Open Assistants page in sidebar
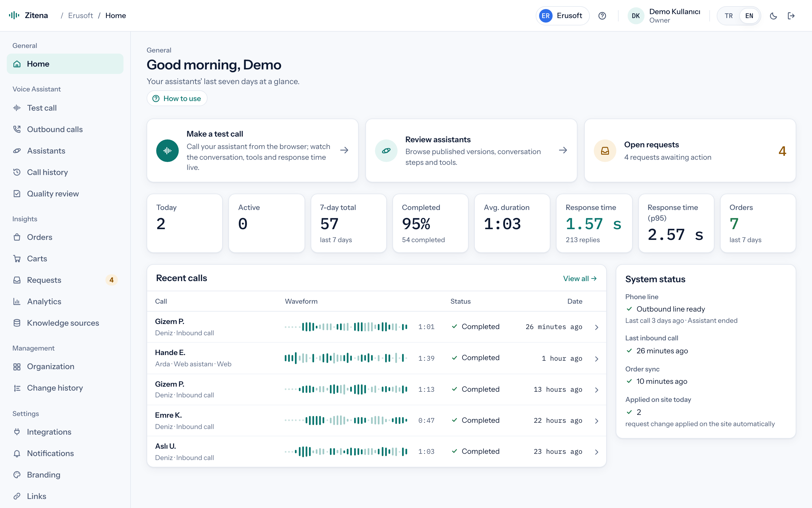The height and width of the screenshot is (508, 812). 65,151
